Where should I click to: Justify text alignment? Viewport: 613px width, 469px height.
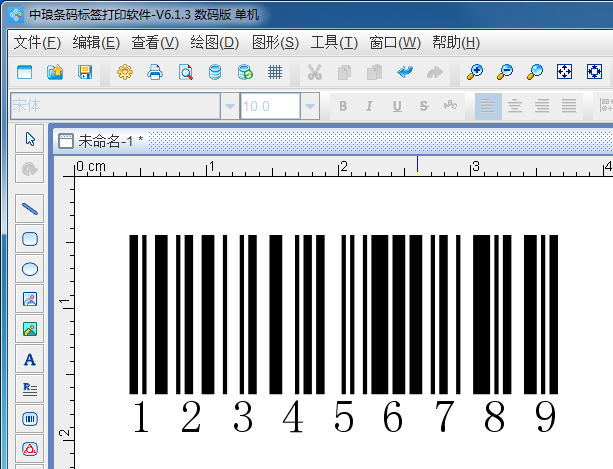569,106
